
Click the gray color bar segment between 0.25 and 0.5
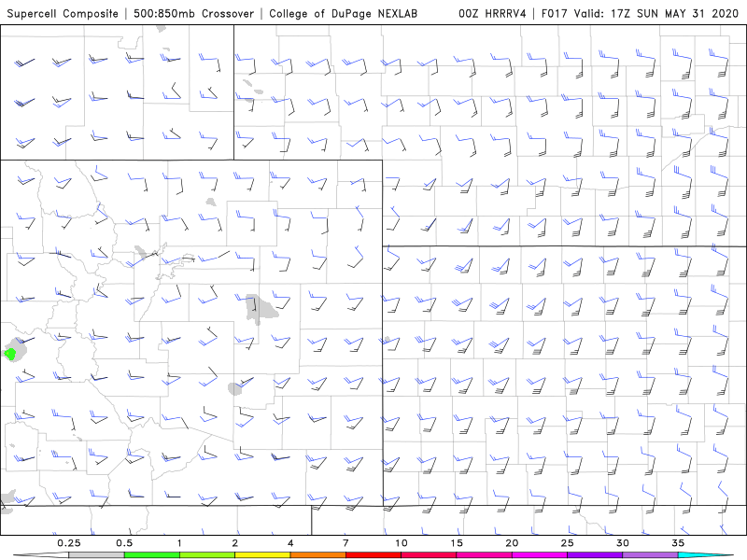[97, 555]
